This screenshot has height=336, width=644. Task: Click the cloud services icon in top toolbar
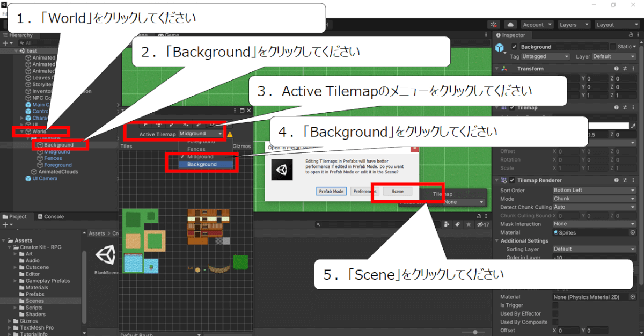[x=510, y=25]
